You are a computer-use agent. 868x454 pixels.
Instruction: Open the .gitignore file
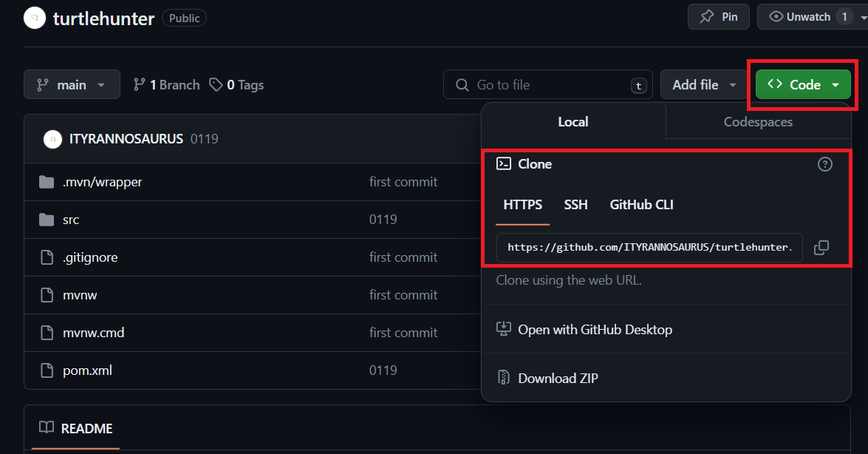tap(89, 257)
